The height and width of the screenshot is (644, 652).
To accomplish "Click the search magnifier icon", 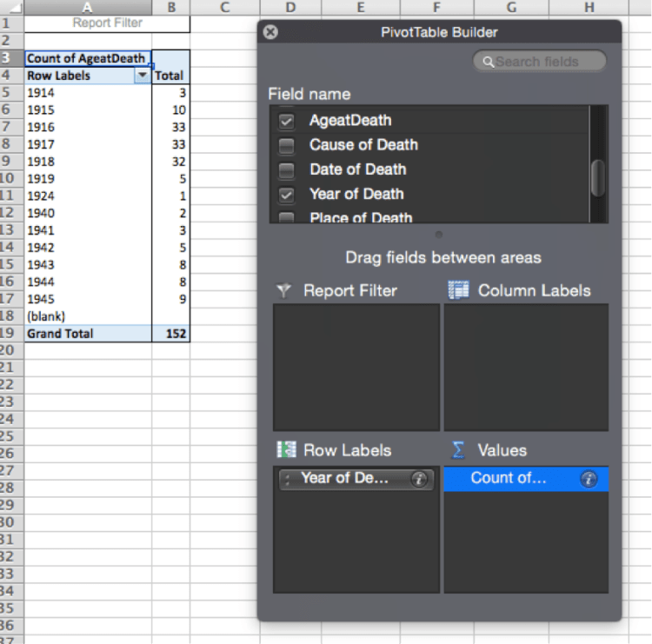I will click(x=489, y=62).
